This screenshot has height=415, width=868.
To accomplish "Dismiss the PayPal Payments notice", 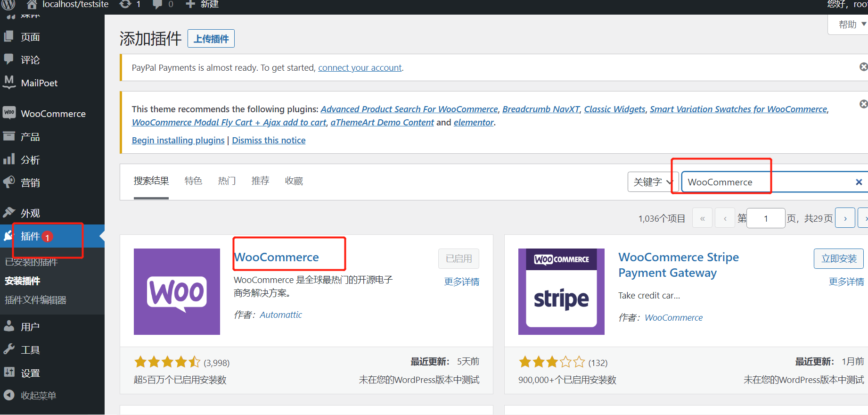I will [863, 67].
